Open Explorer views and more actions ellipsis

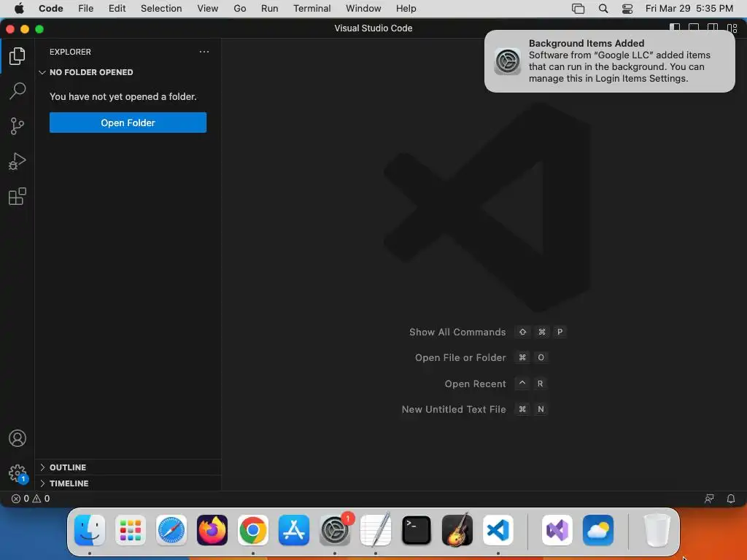[x=204, y=52]
